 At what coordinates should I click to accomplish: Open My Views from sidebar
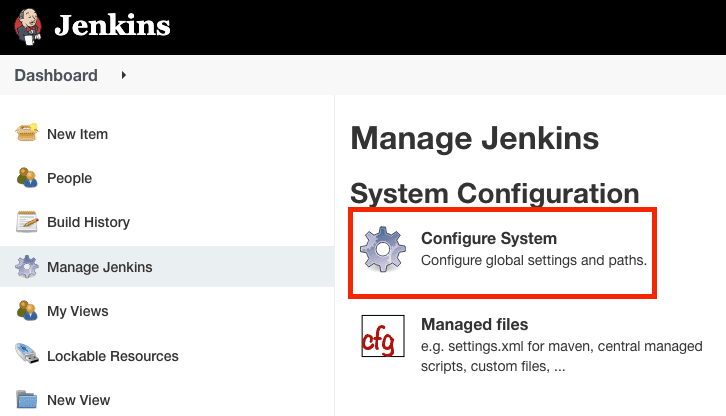pyautogui.click(x=78, y=311)
